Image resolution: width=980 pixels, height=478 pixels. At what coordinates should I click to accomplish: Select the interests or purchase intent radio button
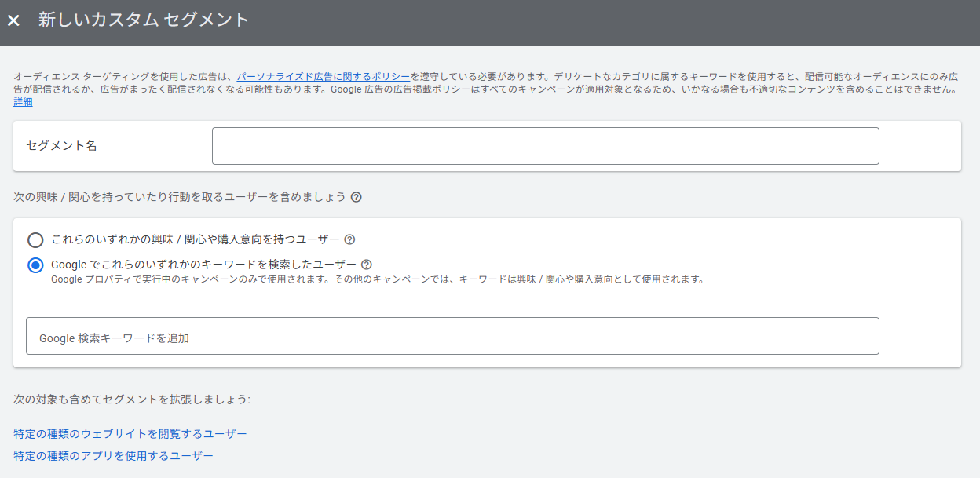tap(35, 240)
